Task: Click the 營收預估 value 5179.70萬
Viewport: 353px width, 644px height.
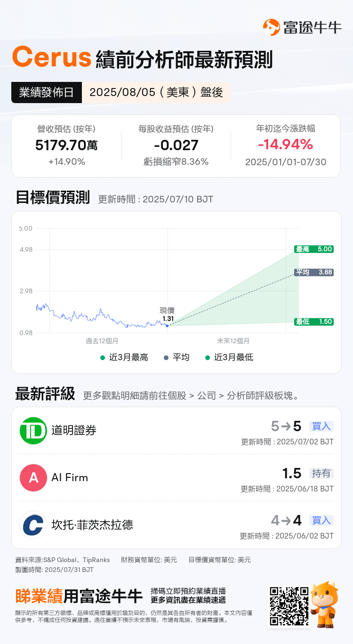Action: (66, 145)
